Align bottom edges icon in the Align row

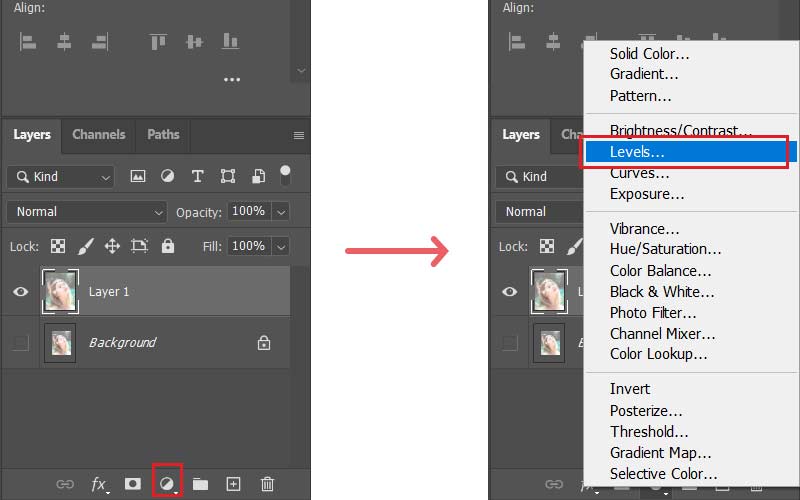pos(230,41)
